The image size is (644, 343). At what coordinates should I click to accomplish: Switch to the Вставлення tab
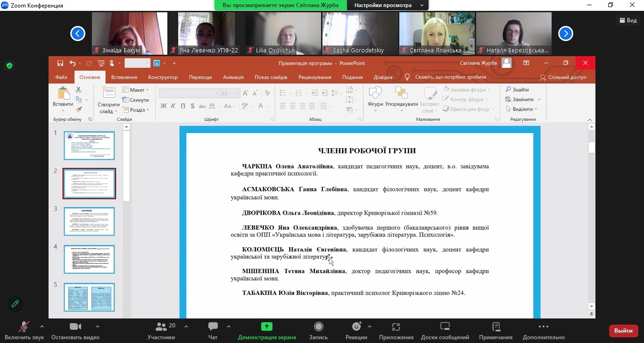point(124,77)
